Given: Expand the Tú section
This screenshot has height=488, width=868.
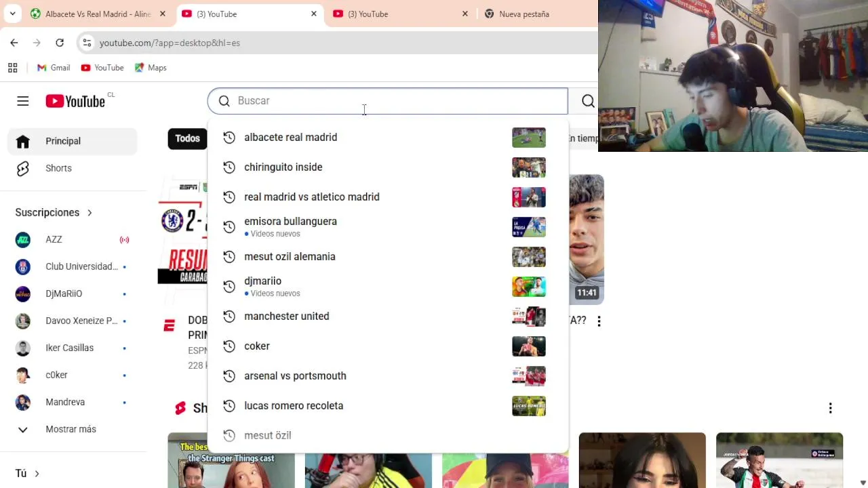Looking at the screenshot, I should pyautogui.click(x=27, y=473).
